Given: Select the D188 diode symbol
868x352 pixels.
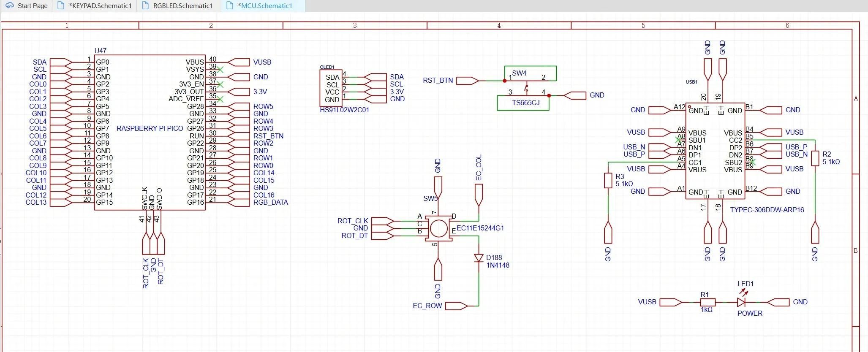Looking at the screenshot, I should [479, 258].
